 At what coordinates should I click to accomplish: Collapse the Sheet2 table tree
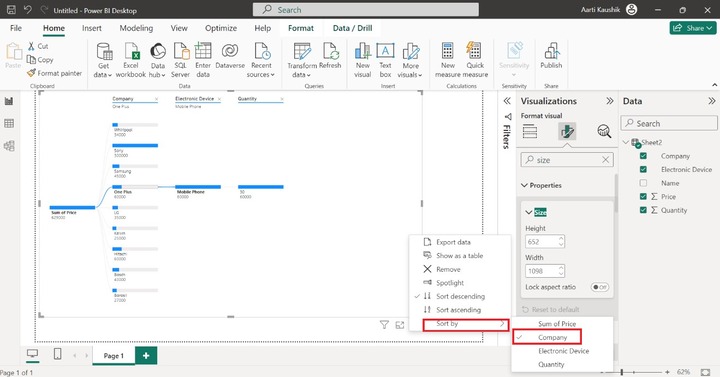pos(625,142)
